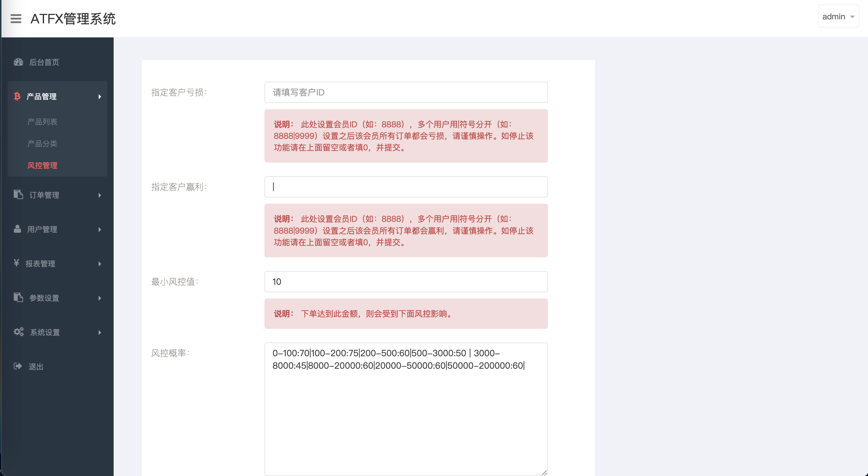Click the gears icon beside 系统设置

(x=18, y=332)
